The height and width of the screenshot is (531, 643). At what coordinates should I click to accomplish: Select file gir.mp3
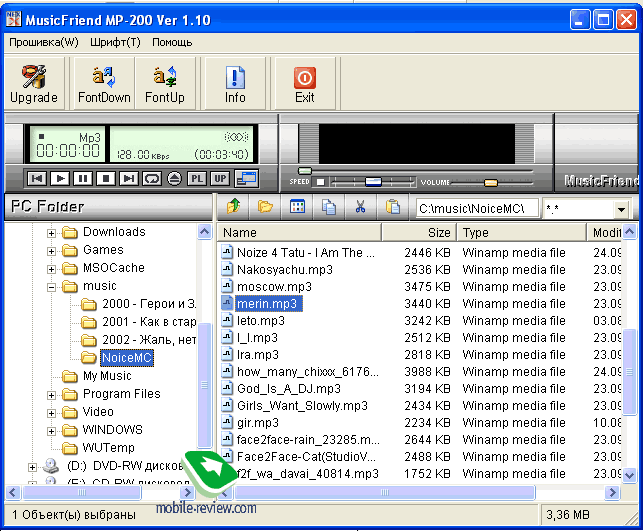pos(258,422)
